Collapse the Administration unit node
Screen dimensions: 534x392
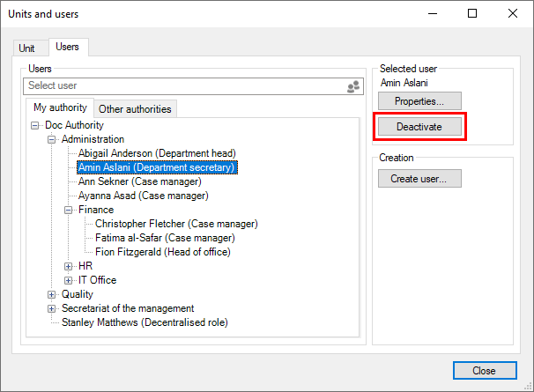point(52,139)
